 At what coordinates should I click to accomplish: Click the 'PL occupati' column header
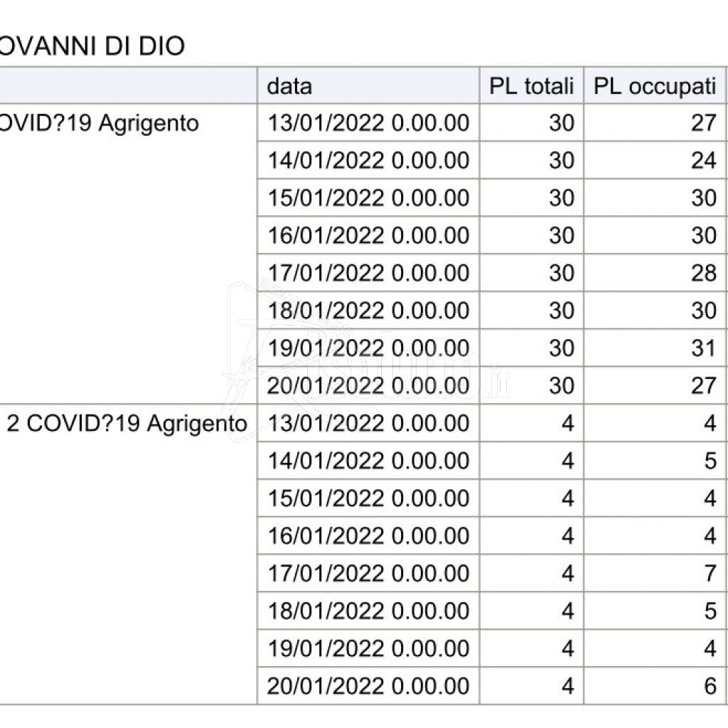click(655, 86)
